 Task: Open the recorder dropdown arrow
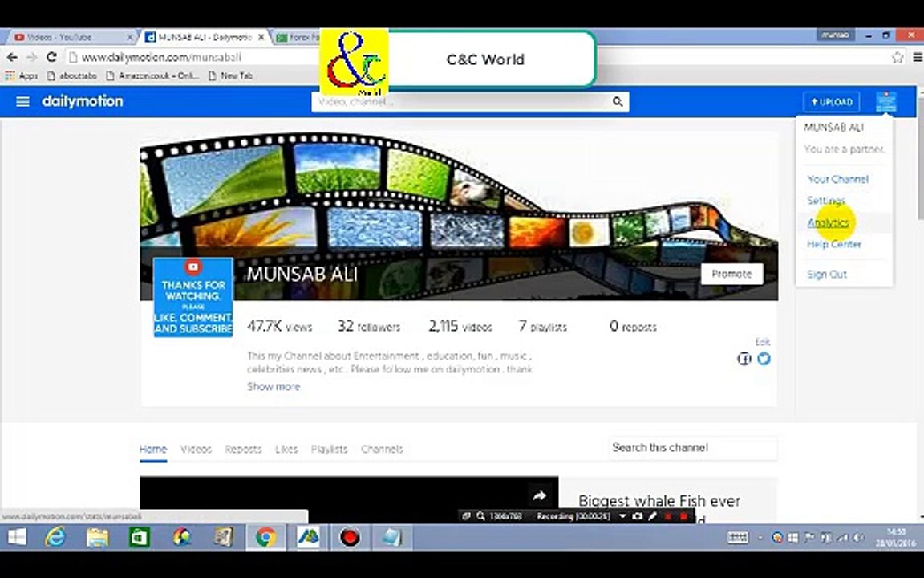coord(622,516)
